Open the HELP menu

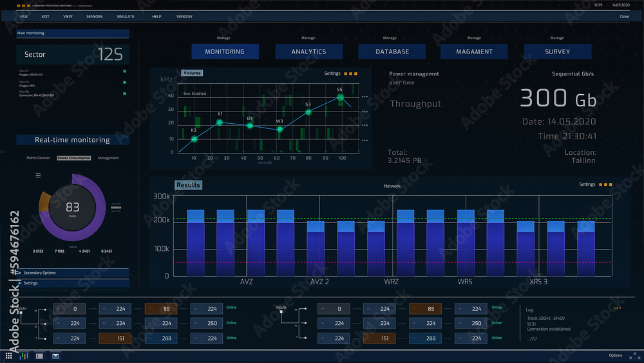[x=156, y=17]
